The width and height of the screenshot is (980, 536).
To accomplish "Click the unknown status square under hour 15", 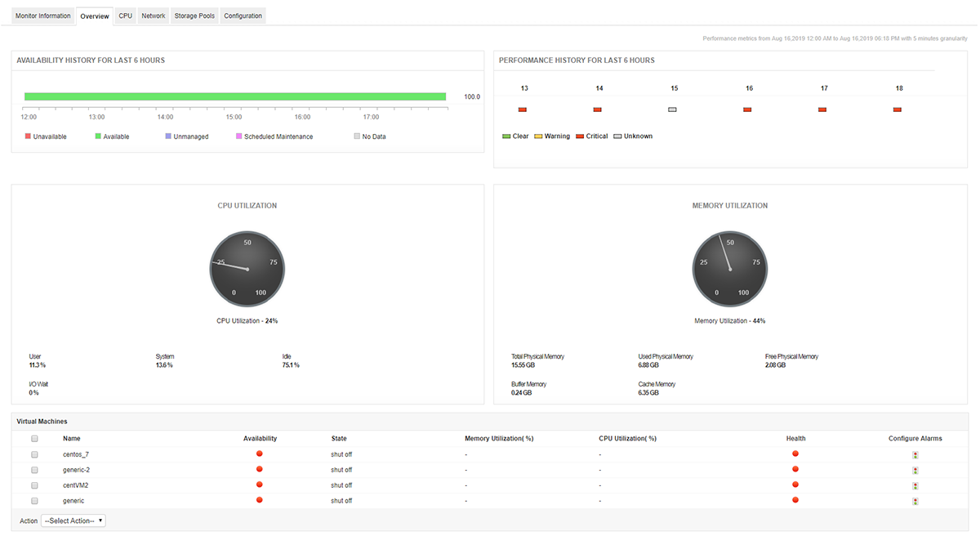I will coord(672,109).
